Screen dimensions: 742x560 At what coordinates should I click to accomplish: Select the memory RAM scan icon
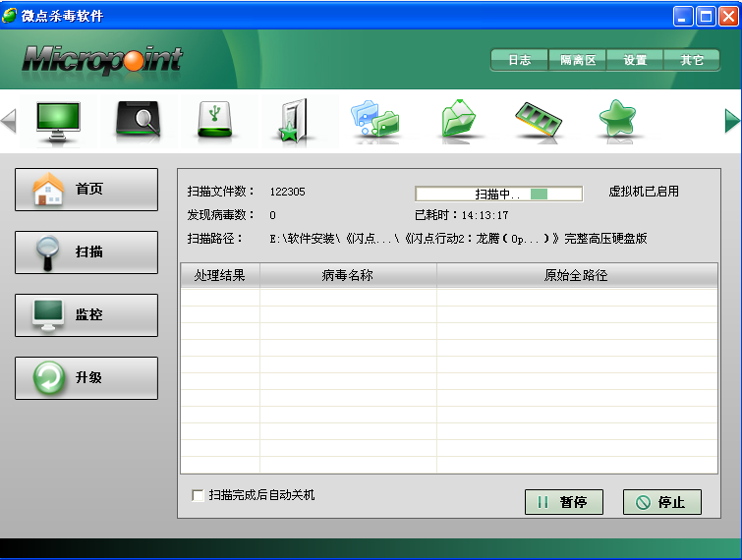(x=538, y=120)
